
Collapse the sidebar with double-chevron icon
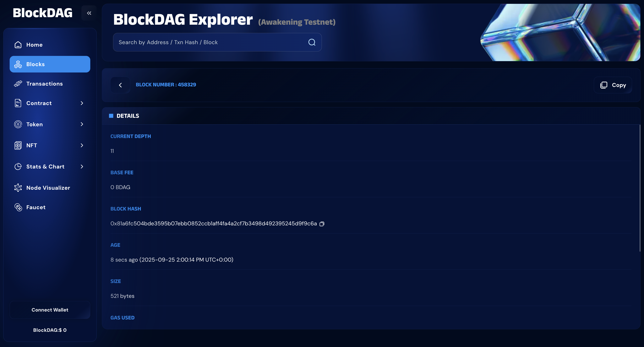(x=89, y=13)
